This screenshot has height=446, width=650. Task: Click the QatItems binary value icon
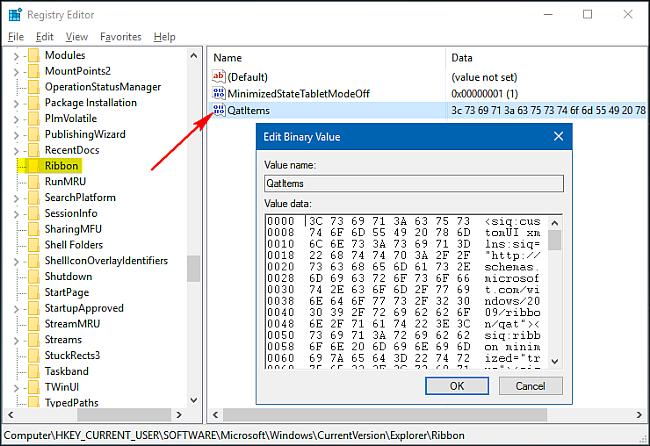click(220, 110)
